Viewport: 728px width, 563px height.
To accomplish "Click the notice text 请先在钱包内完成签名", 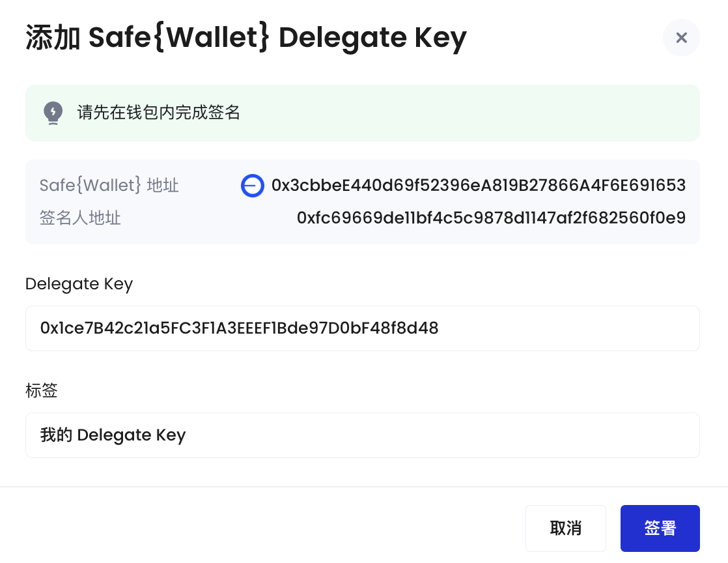I will pos(158,113).
